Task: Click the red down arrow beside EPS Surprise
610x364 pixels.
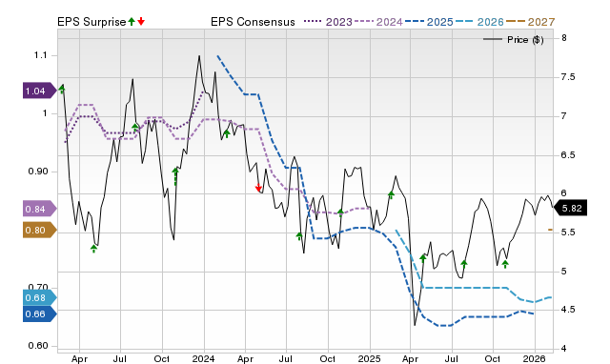Action: coord(141,22)
